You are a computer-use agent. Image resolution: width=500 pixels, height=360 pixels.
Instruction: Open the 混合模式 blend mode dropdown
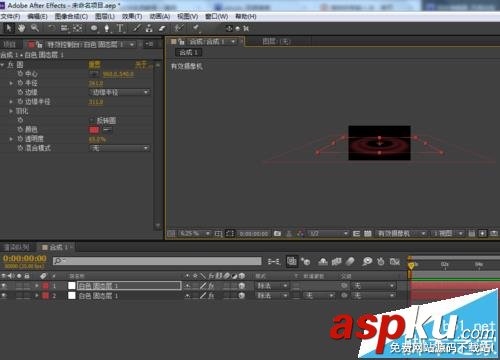tap(120, 148)
